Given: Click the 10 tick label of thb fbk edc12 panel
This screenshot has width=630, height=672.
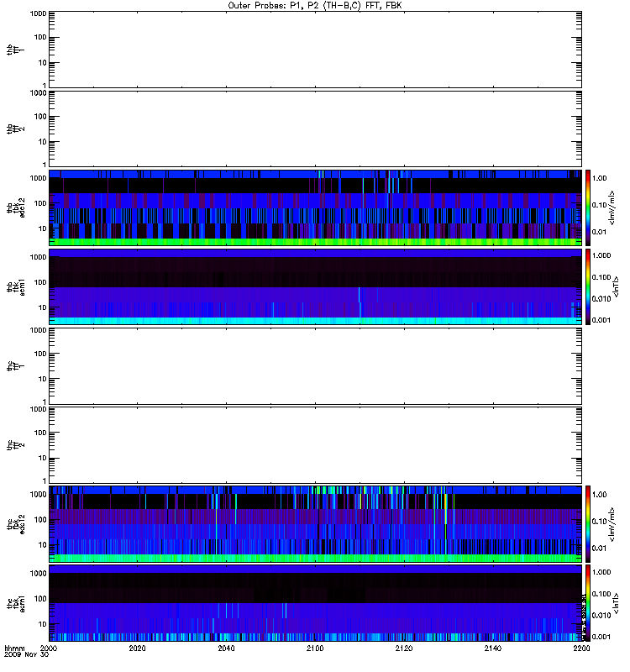Looking at the screenshot, I should (43, 228).
